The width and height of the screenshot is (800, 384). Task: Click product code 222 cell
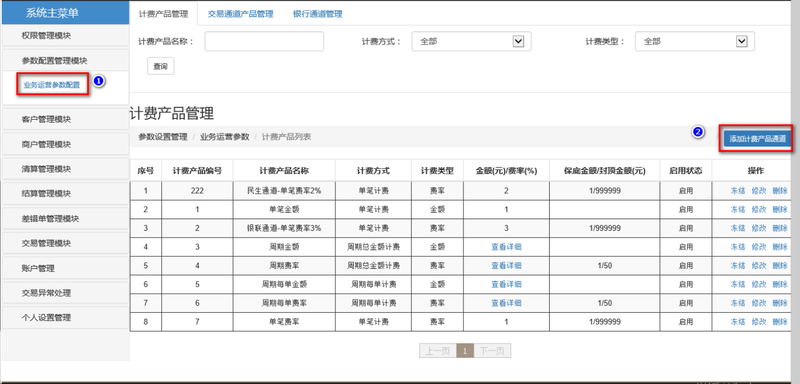tap(197, 191)
